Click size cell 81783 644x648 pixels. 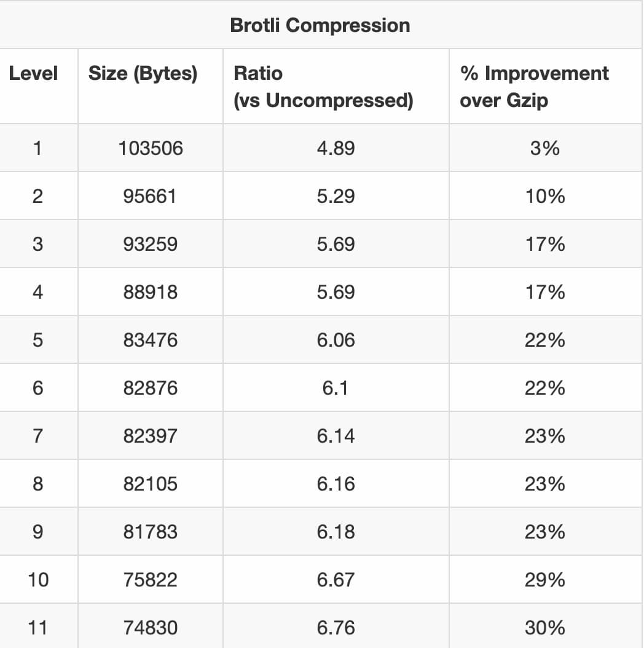[x=151, y=532]
